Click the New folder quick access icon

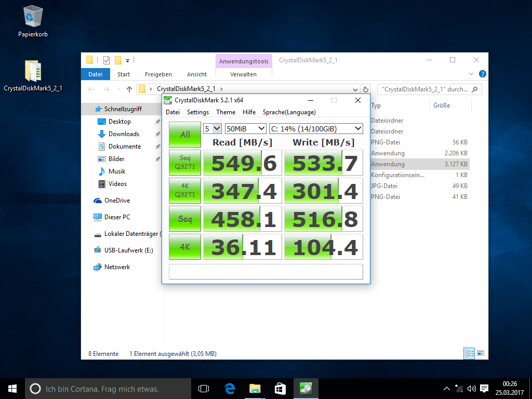[x=118, y=60]
